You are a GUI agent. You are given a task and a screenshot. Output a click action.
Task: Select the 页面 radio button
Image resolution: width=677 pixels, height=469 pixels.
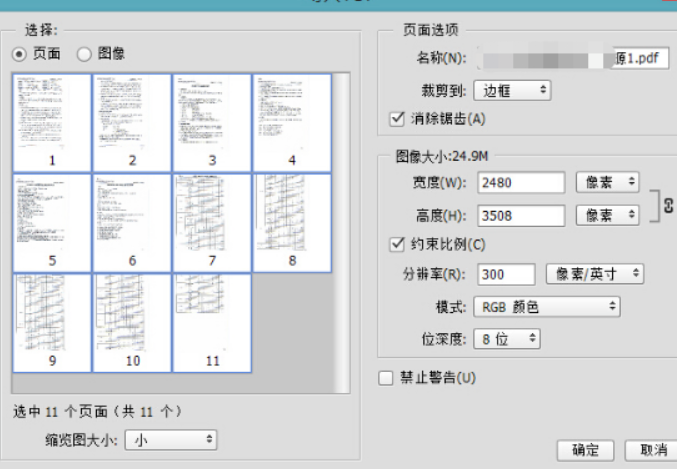19,54
